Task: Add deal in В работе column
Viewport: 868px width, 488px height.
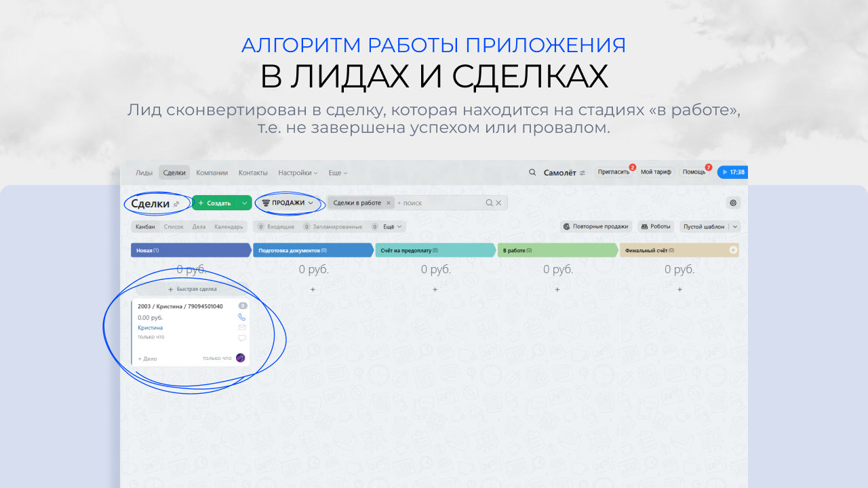Action: [x=557, y=289]
